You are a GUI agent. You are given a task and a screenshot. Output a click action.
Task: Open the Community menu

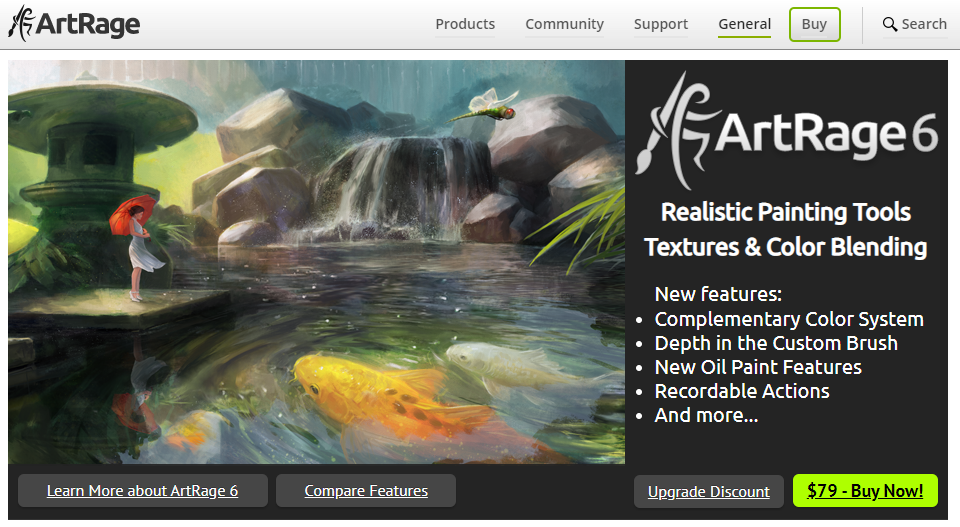click(x=564, y=24)
